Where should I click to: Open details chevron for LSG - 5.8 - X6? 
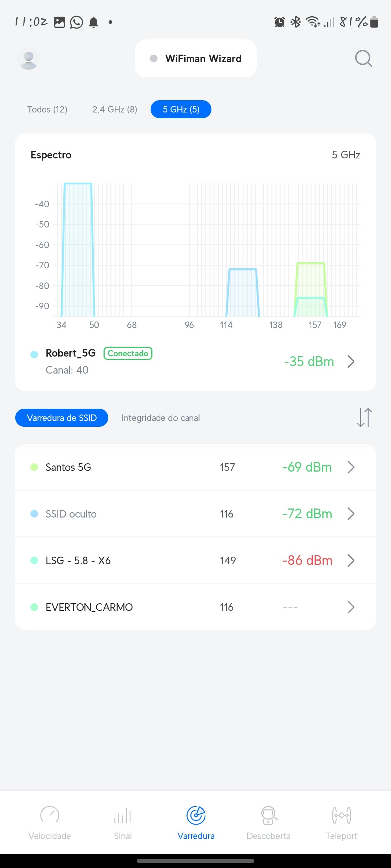(x=350, y=561)
